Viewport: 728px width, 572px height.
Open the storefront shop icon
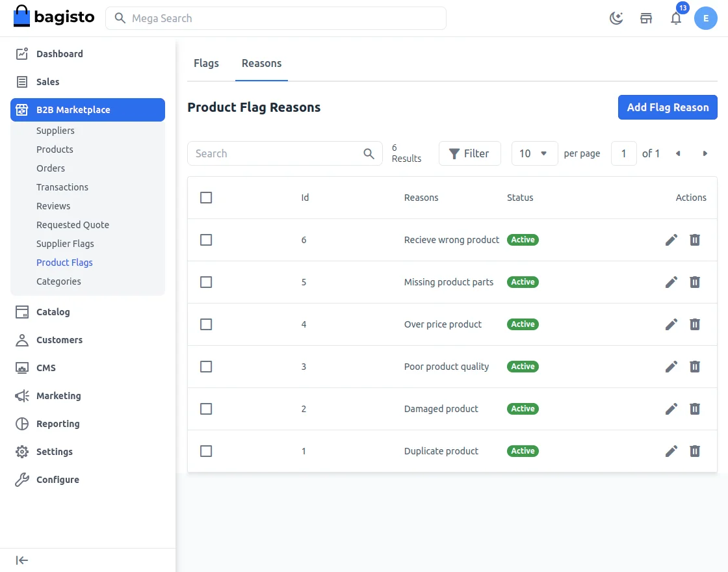[646, 18]
